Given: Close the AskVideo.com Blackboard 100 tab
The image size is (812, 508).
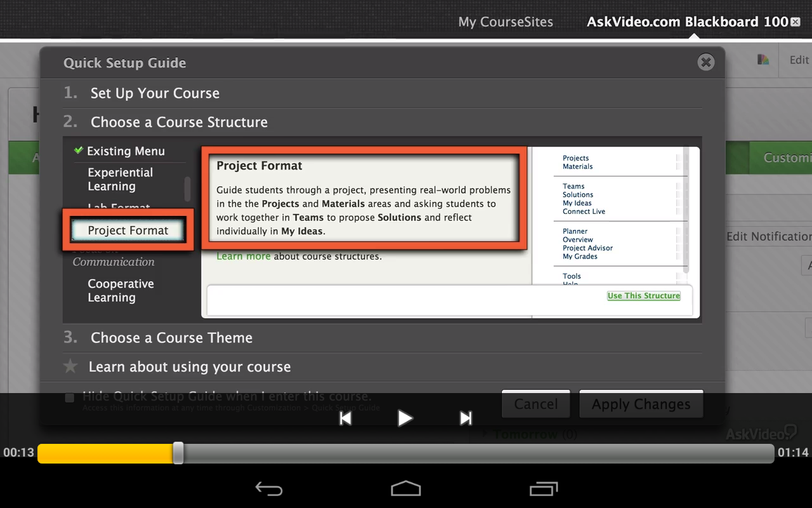Looking at the screenshot, I should point(795,22).
